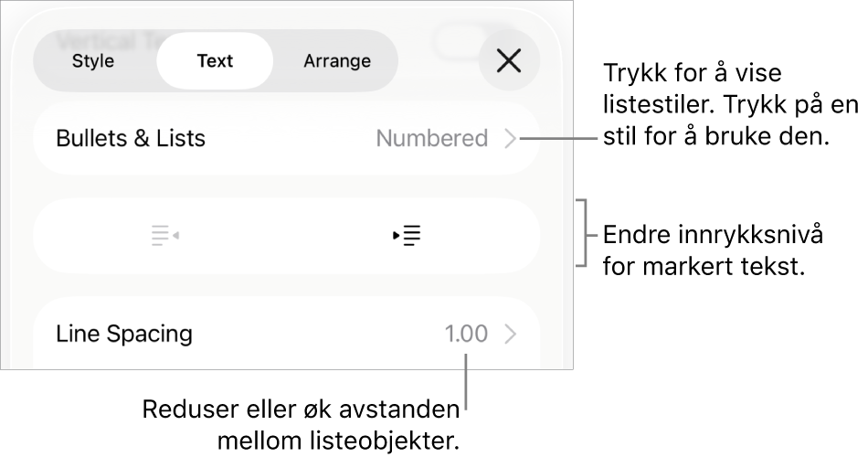This screenshot has width=868, height=457.
Task: Click the blurred Vertical Text label
Action: [101, 38]
